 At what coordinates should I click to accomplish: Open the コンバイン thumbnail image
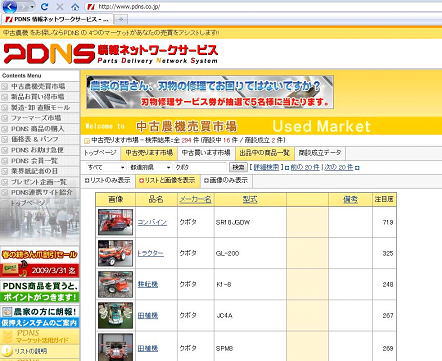(115, 222)
